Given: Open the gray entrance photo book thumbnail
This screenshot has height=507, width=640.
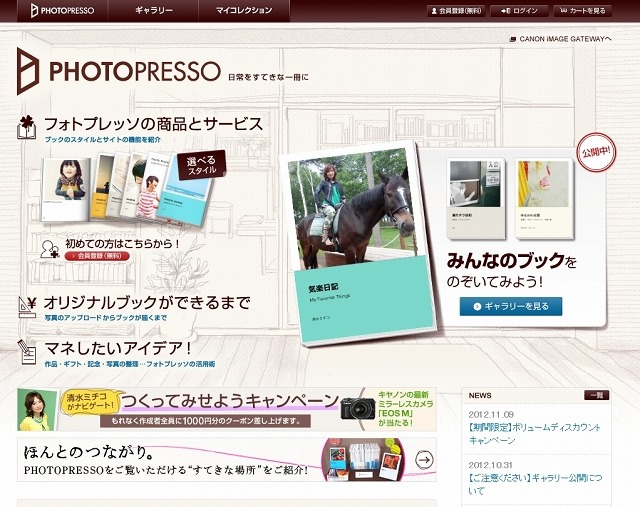Looking at the screenshot, I should point(476,199).
